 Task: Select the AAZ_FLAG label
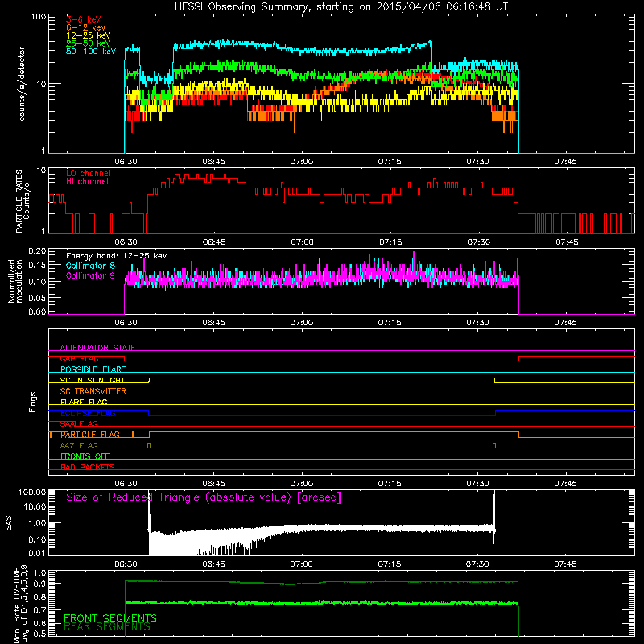point(79,446)
